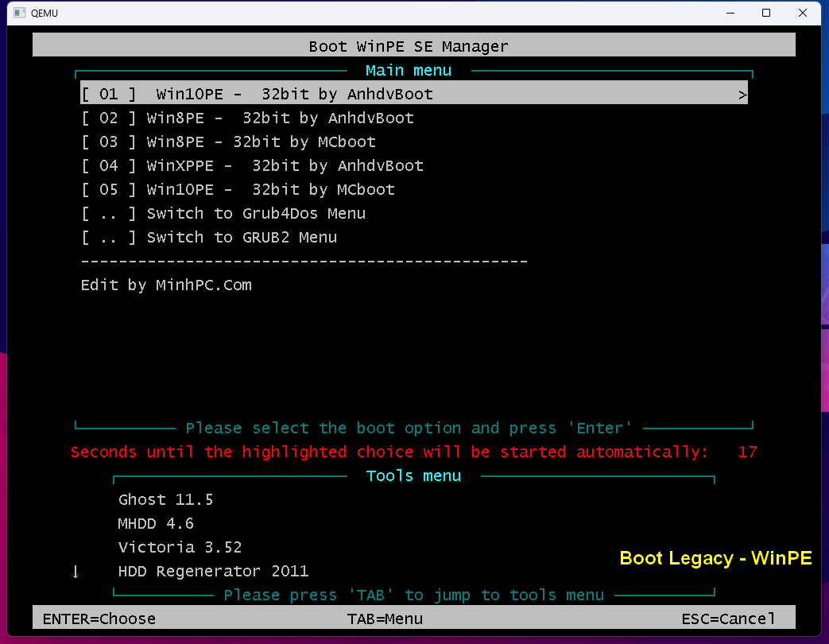
Task: Choose Victoria 3.52 tool
Action: point(180,547)
